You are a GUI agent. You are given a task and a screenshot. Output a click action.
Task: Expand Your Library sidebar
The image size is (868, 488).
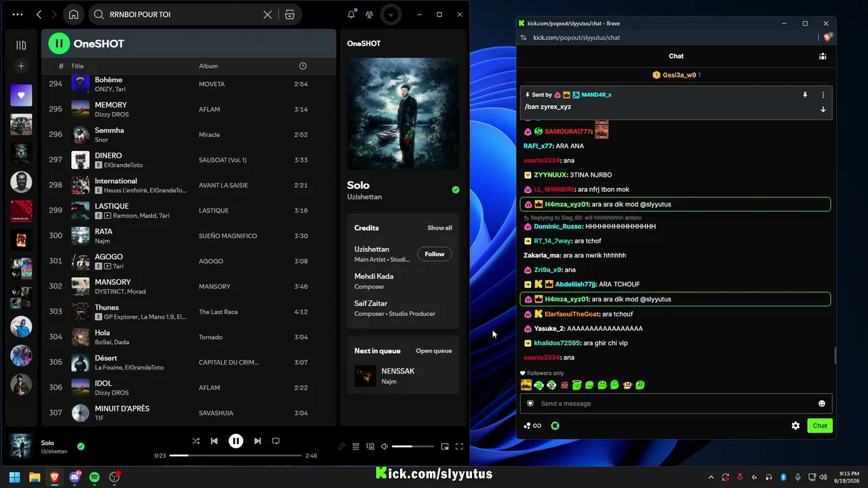[x=21, y=45]
